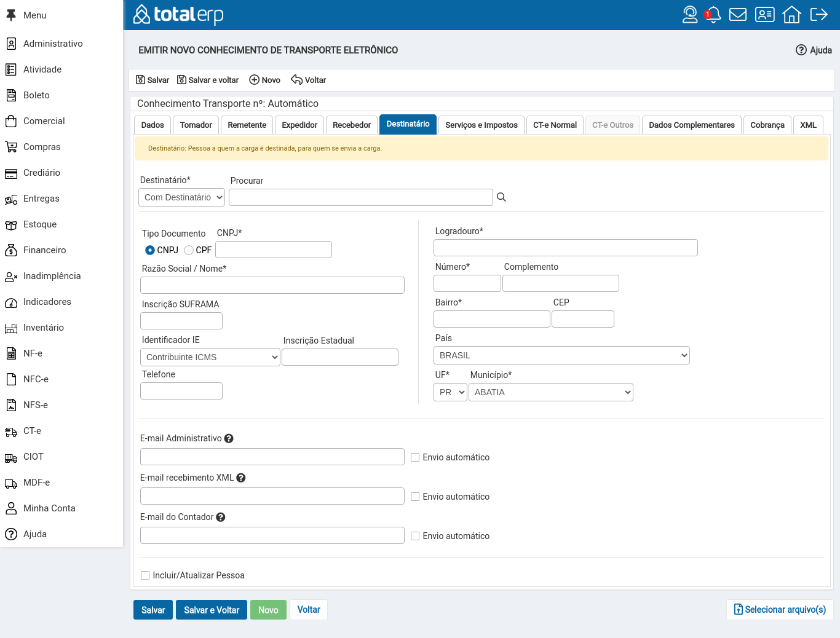Switch to the Expedidor tab
This screenshot has height=638, width=840.
coord(299,125)
